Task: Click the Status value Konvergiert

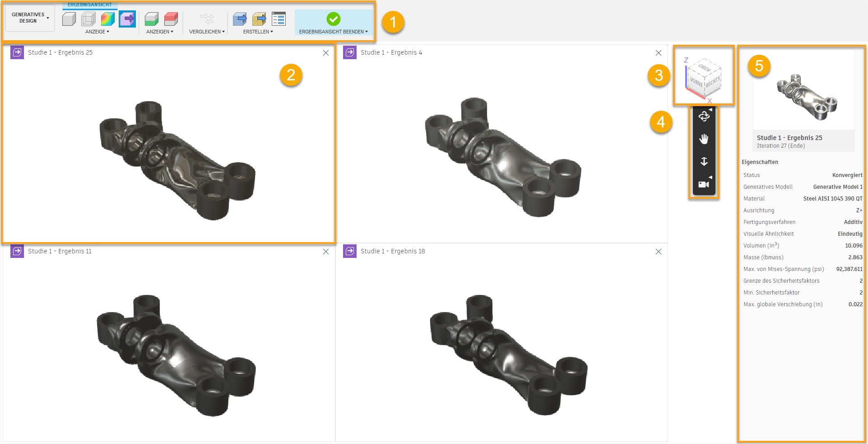Action: tap(847, 175)
